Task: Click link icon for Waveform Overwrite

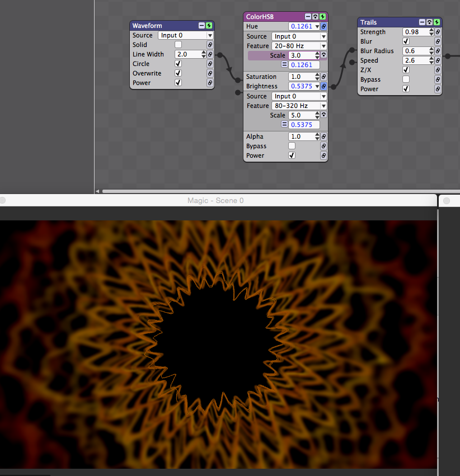Action: coord(210,73)
